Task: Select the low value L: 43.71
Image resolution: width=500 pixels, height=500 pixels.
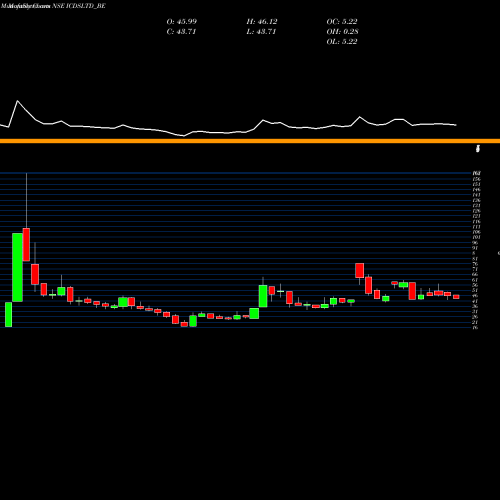Action: [x=262, y=32]
